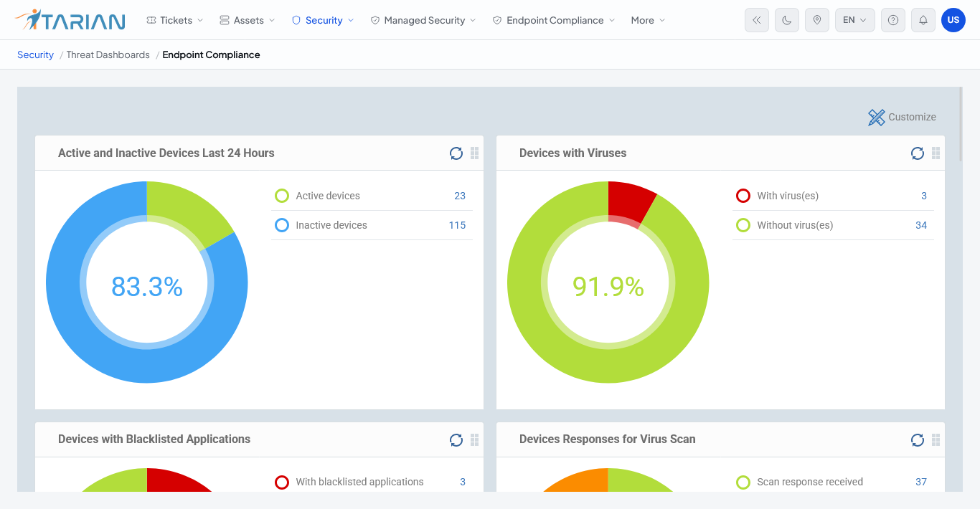Click grid handle on Devices with Blacklisted Applications
Screen dimensions: 980x509
click(474, 439)
